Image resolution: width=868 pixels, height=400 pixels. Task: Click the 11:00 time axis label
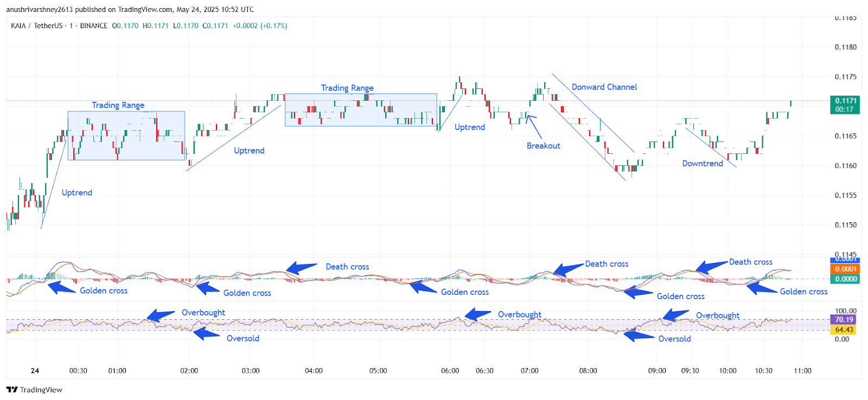pyautogui.click(x=802, y=371)
